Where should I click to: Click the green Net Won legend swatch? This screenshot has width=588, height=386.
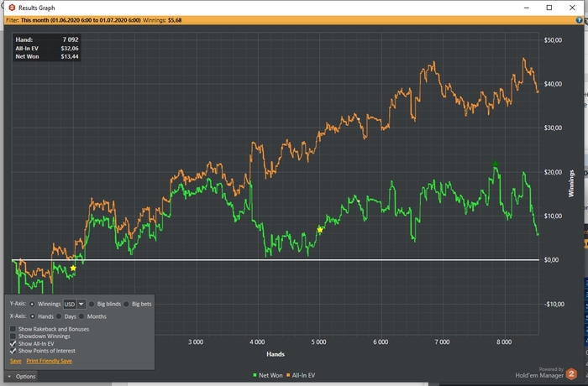[x=255, y=375]
